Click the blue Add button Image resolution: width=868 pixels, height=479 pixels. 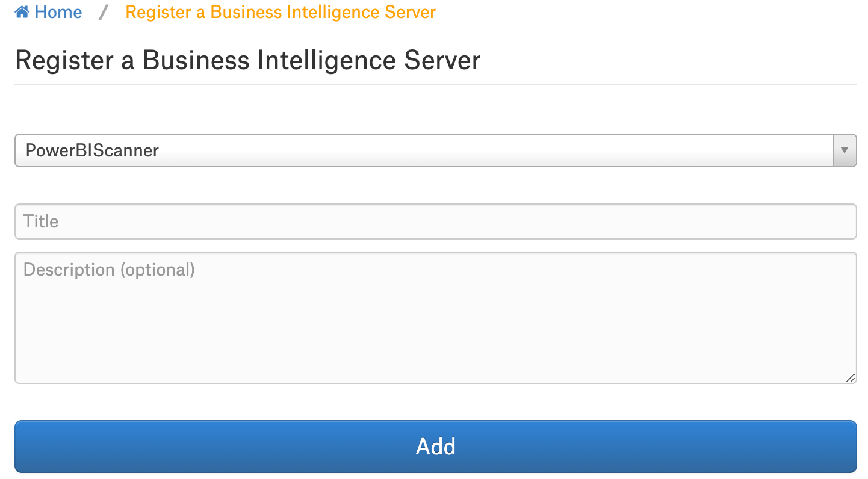pos(435,447)
